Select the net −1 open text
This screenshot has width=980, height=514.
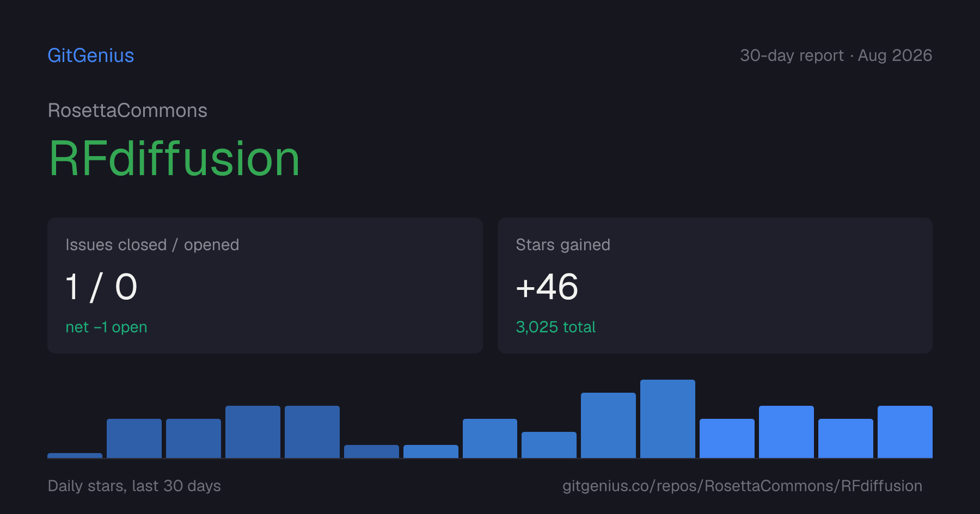tap(106, 327)
